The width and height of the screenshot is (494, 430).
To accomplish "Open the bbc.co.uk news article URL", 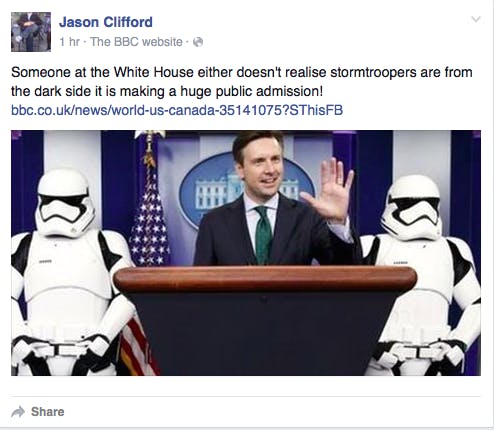I will coord(177,110).
